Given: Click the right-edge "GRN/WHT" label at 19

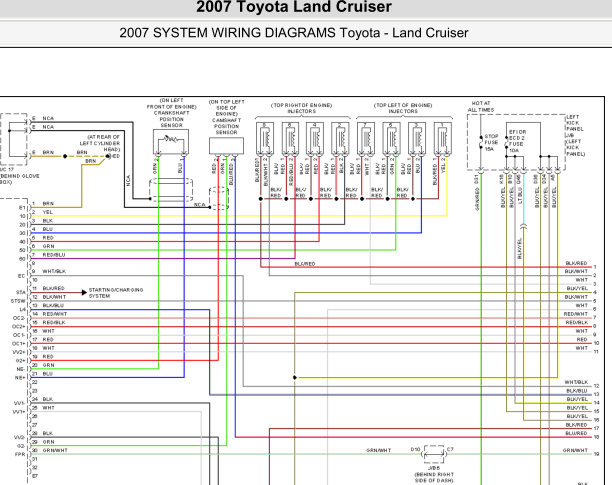Looking at the screenshot, I should (575, 450).
